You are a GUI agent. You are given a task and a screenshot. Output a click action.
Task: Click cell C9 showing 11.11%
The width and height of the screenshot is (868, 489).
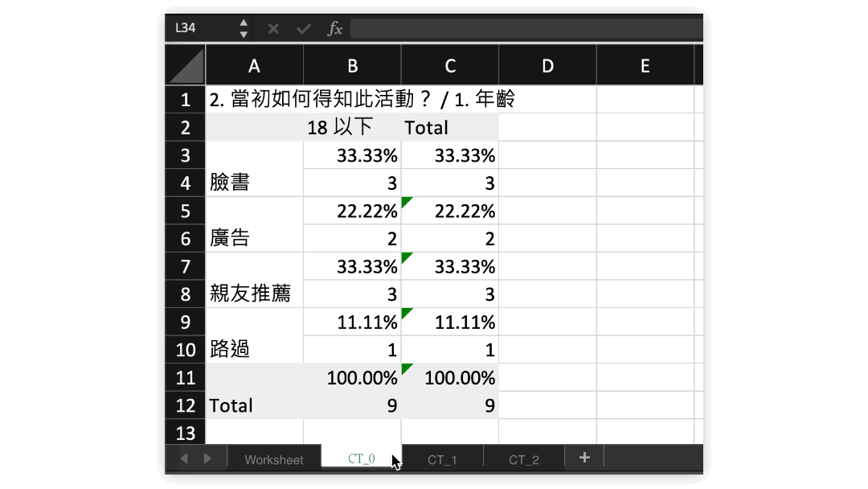(450, 322)
